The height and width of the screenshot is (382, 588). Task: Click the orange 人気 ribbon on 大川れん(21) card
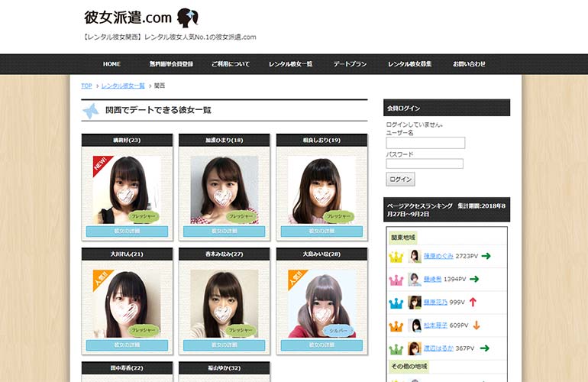pyautogui.click(x=101, y=278)
